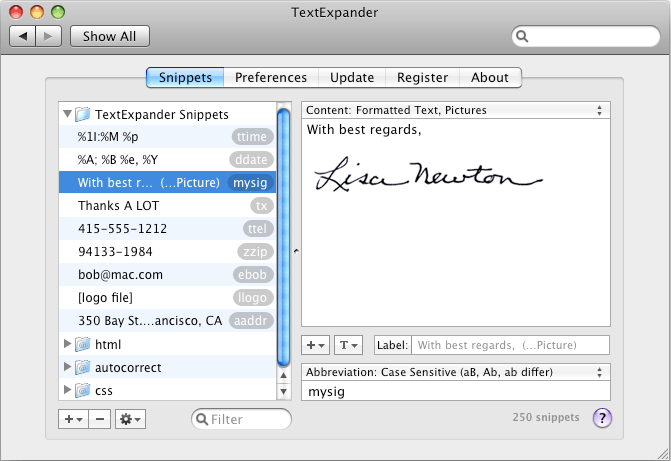The height and width of the screenshot is (461, 671).
Task: Click the aaddr abbreviation badge
Action: tap(251, 321)
